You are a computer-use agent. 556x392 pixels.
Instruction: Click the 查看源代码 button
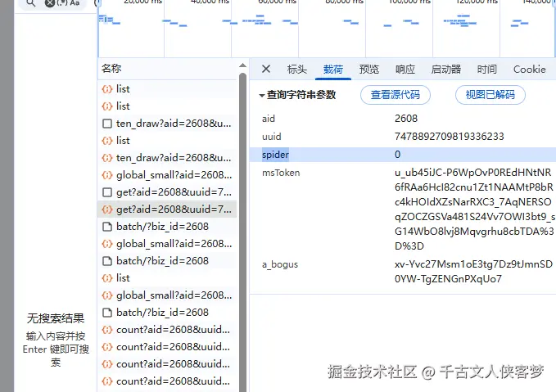[396, 95]
